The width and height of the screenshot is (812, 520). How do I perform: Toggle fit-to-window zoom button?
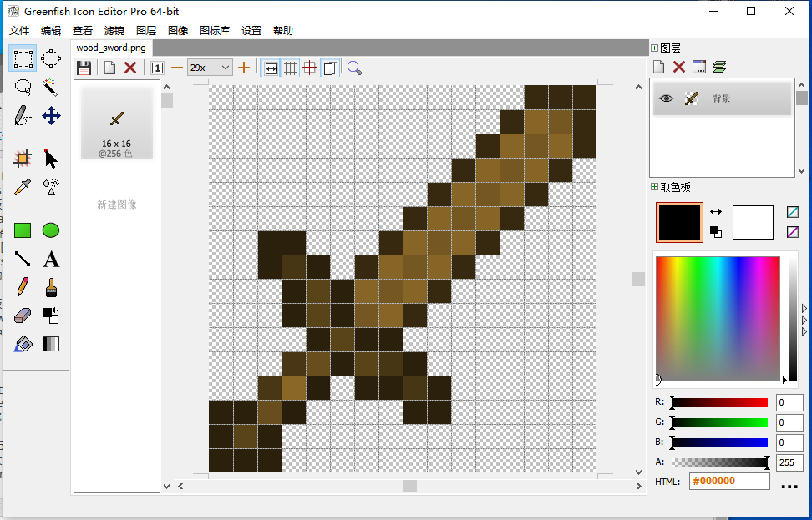[271, 68]
